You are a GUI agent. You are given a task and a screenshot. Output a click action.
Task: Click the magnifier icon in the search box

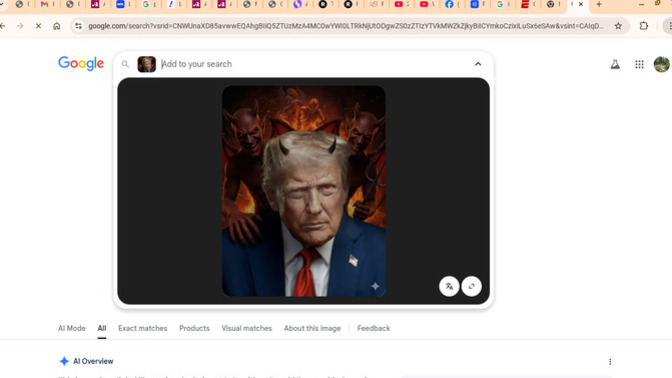click(125, 64)
